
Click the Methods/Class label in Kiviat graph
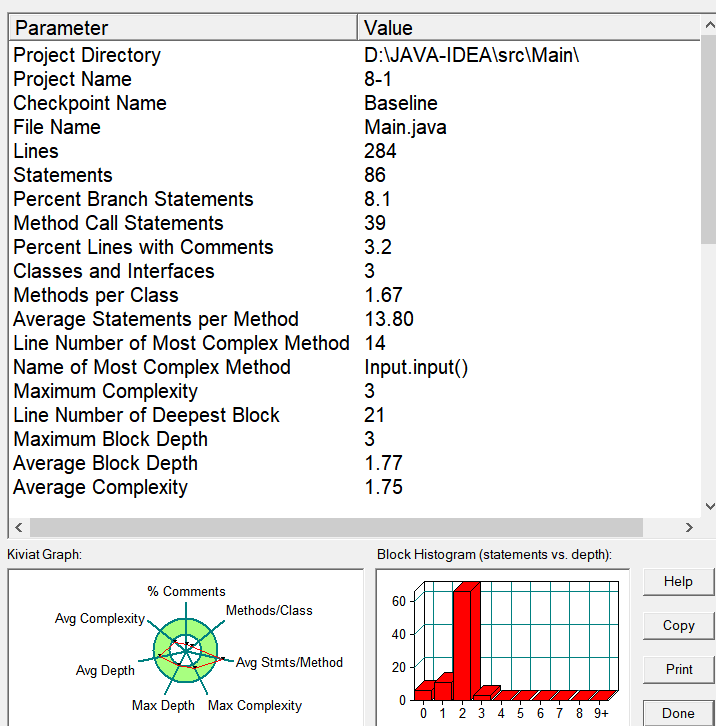pyautogui.click(x=269, y=611)
